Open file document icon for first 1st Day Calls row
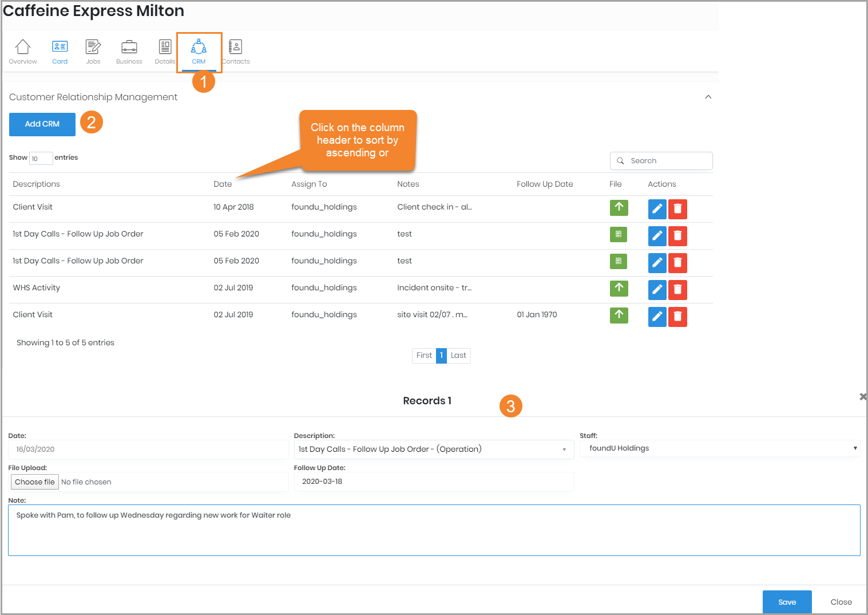Screen dimensions: 868x615 pos(619,234)
